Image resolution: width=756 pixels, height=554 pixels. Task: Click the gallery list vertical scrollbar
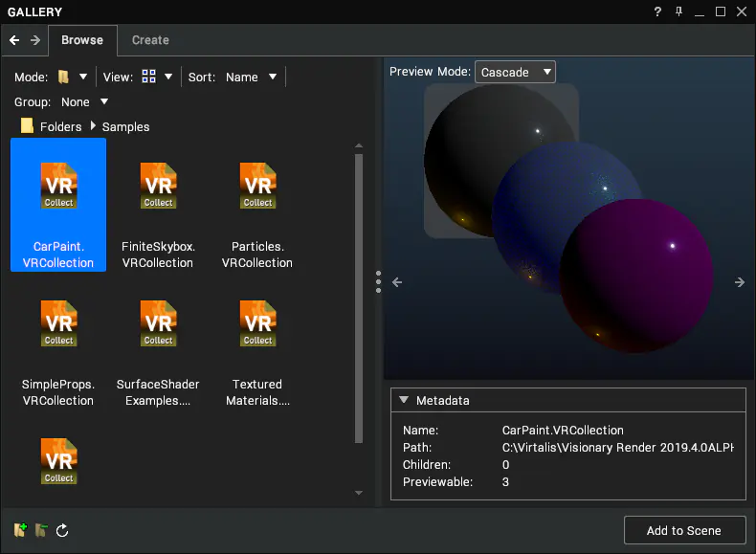(x=359, y=298)
